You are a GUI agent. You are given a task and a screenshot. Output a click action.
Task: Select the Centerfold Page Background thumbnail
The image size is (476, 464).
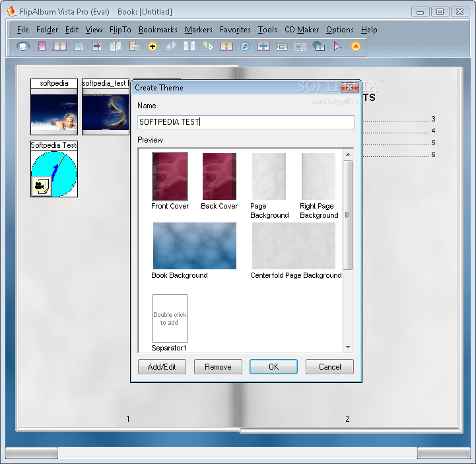click(x=294, y=246)
